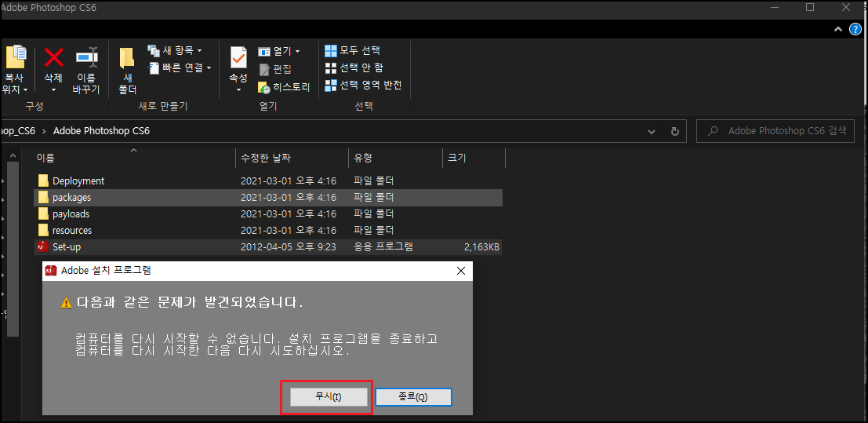Select the packages folder
The height and width of the screenshot is (423, 868).
pyautogui.click(x=268, y=197)
